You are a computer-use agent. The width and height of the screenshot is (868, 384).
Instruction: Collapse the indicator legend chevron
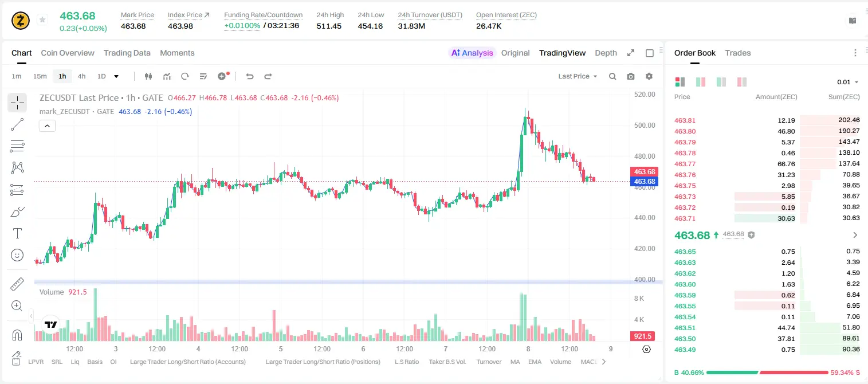click(47, 126)
